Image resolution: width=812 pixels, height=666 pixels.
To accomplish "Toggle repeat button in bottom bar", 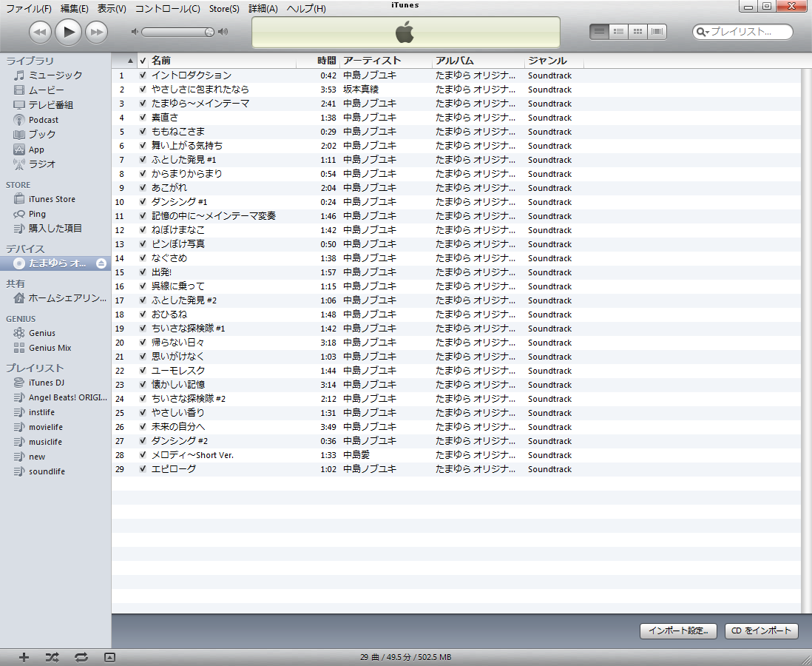I will point(81,657).
